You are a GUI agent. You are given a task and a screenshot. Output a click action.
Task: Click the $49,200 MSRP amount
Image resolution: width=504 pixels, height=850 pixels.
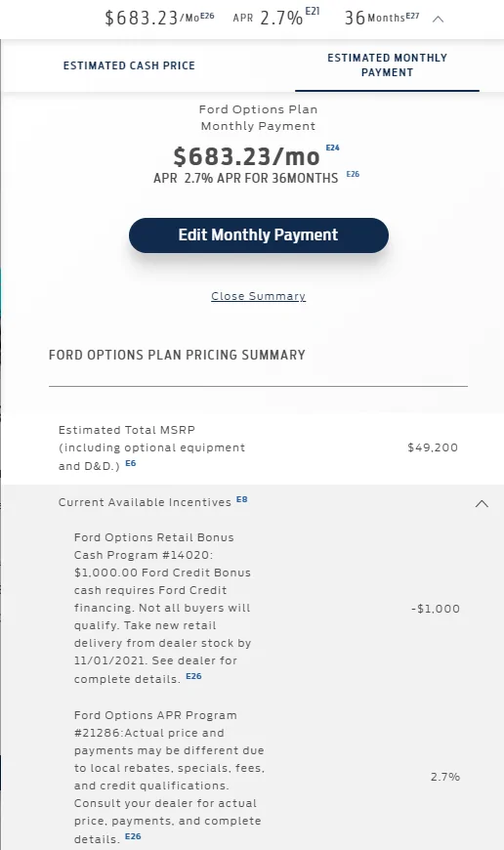tap(433, 447)
